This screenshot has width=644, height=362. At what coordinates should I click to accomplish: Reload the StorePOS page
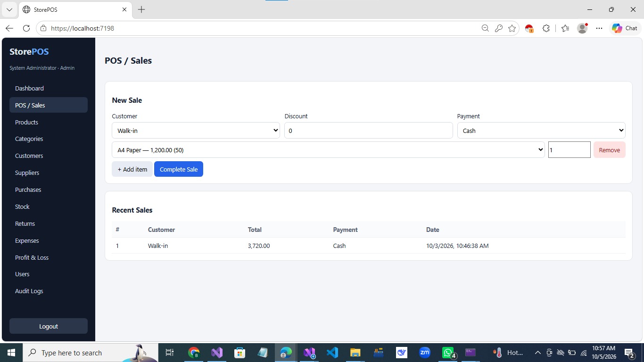26,28
